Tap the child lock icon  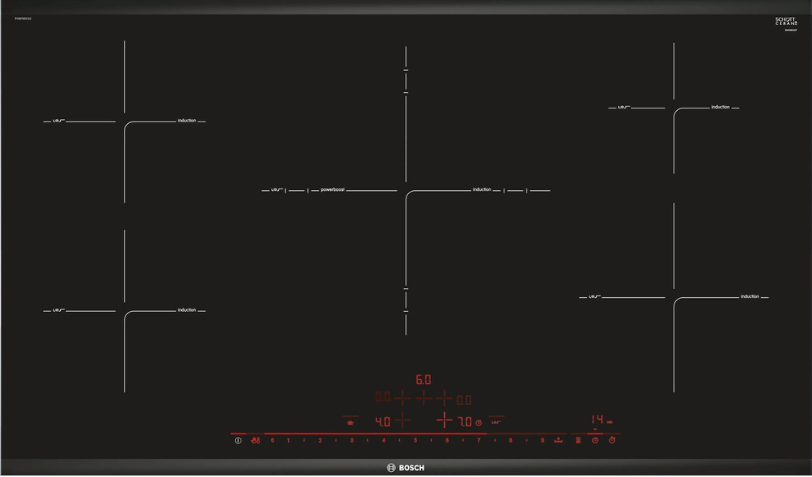255,440
